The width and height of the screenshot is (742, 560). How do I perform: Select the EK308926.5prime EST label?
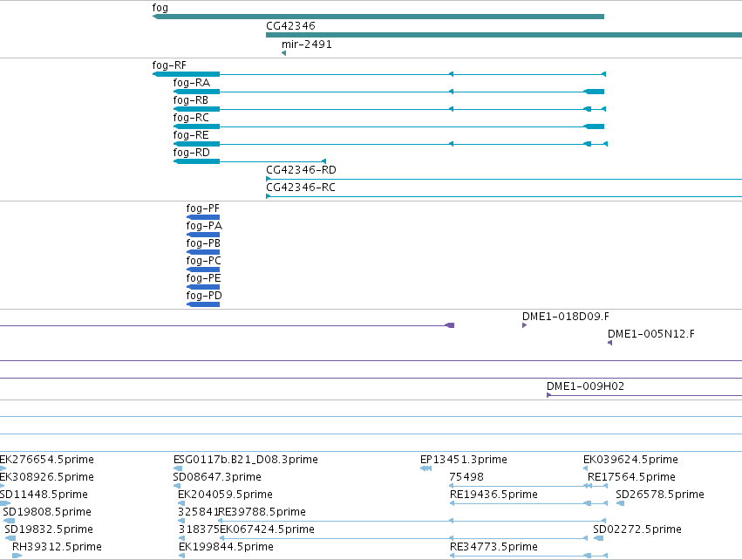(x=47, y=476)
